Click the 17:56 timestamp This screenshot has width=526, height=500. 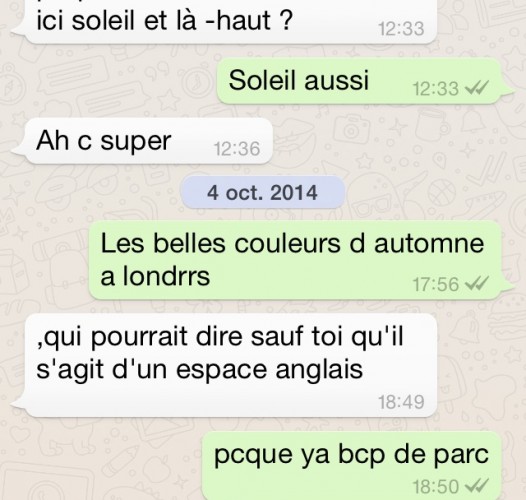435,284
